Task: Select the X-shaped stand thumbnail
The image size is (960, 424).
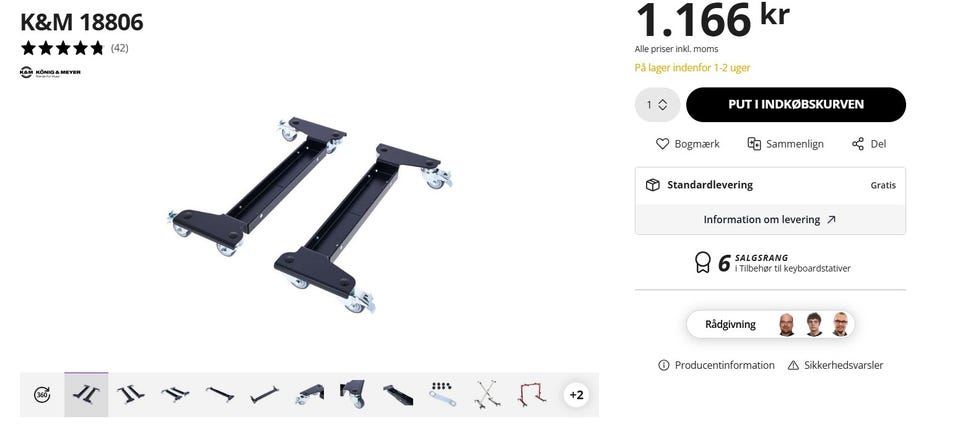Action: coord(487,395)
